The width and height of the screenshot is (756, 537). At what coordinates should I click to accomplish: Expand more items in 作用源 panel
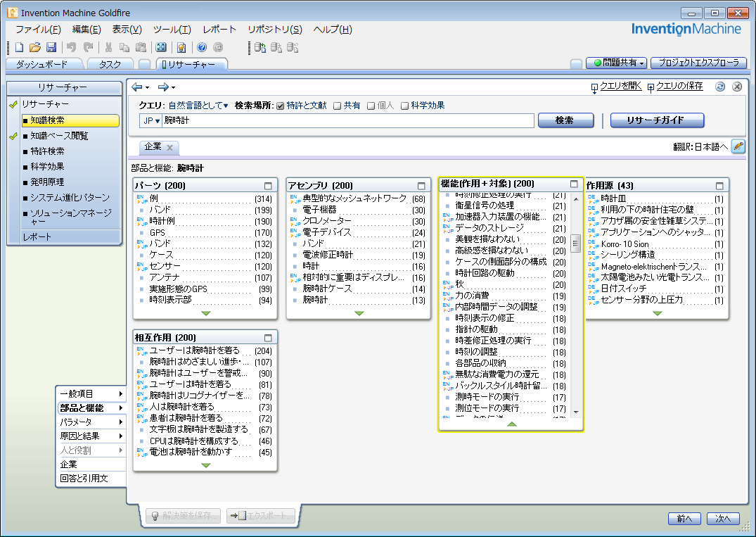657,314
